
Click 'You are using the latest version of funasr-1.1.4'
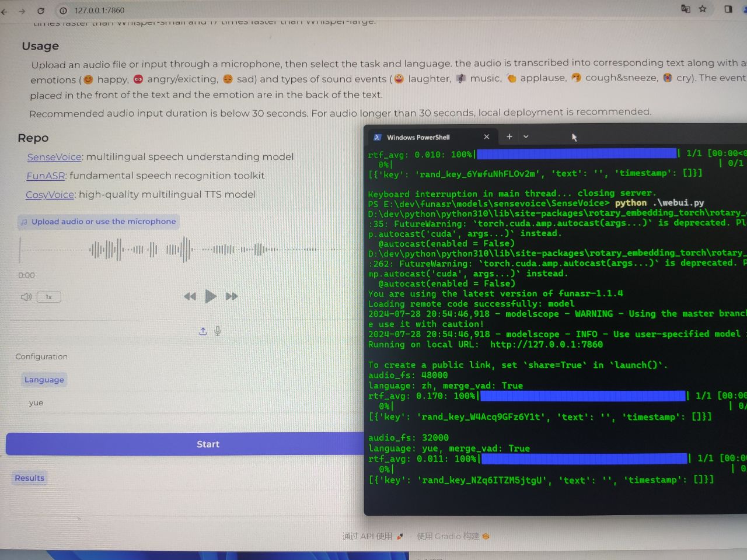(x=495, y=293)
